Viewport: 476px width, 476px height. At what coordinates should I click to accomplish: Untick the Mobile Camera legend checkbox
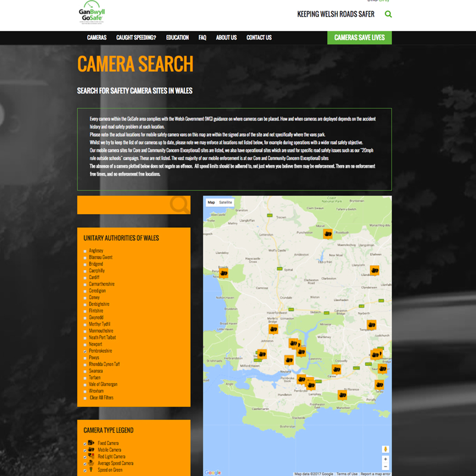[85, 450]
